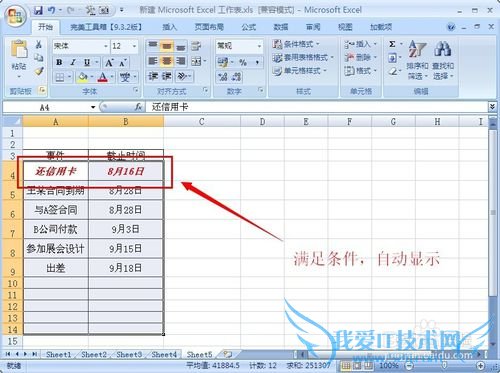This screenshot has height=373, width=500.
Task: Increase font size with large A
Action: (109, 62)
